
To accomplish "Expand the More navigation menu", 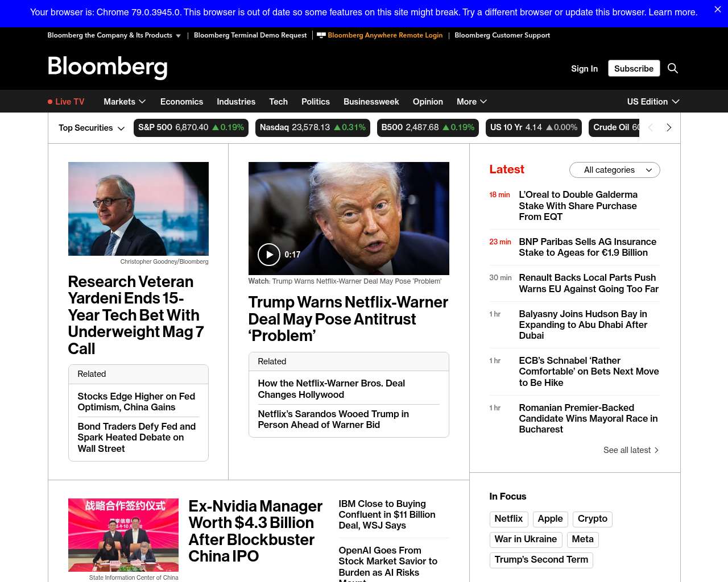I will coord(471,102).
